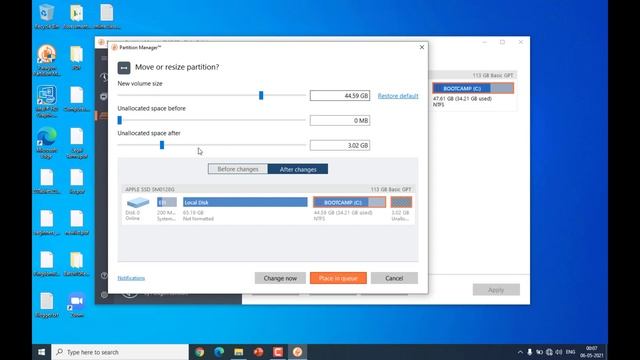Select the EFI system partition block
The height and width of the screenshot is (360, 640).
tap(167, 202)
